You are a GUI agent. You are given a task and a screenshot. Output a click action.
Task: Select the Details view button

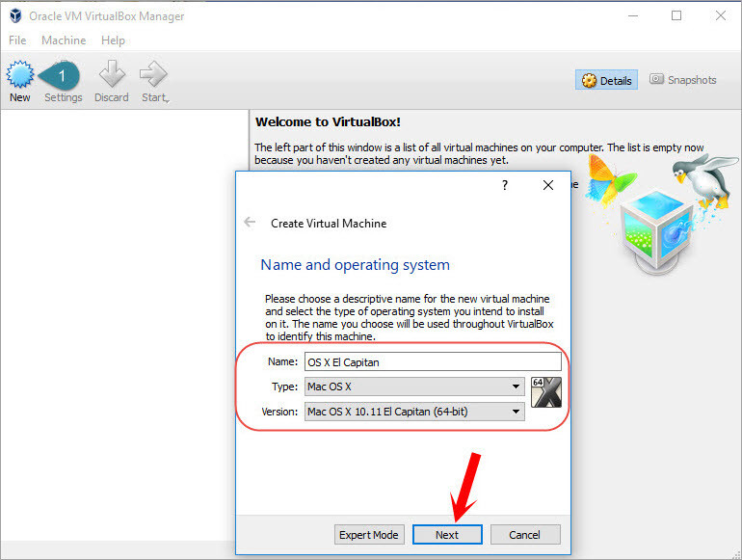coord(607,80)
